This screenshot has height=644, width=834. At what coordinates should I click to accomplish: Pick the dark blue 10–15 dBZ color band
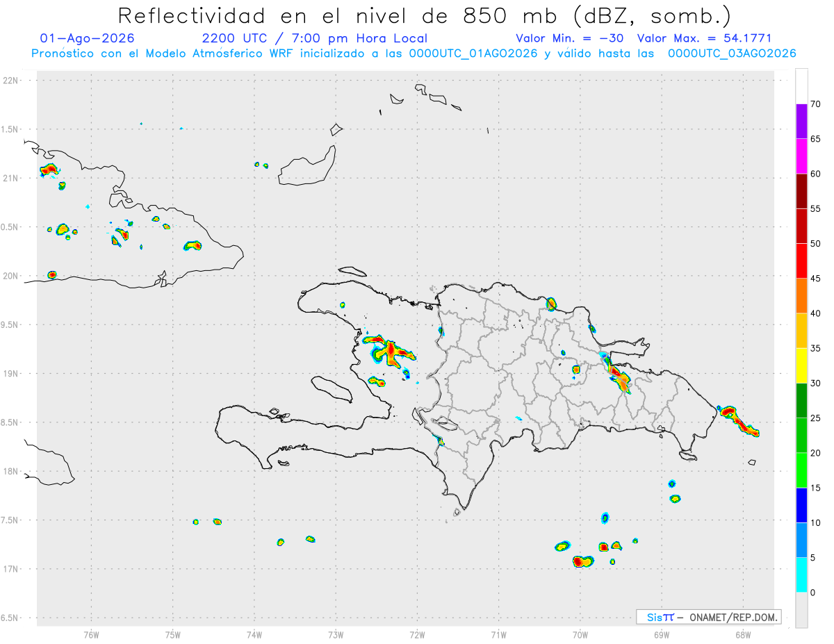(801, 505)
